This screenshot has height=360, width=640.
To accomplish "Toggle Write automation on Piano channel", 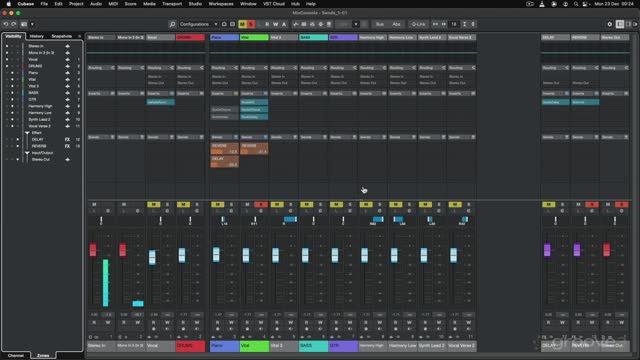I will pyautogui.click(x=231, y=322).
